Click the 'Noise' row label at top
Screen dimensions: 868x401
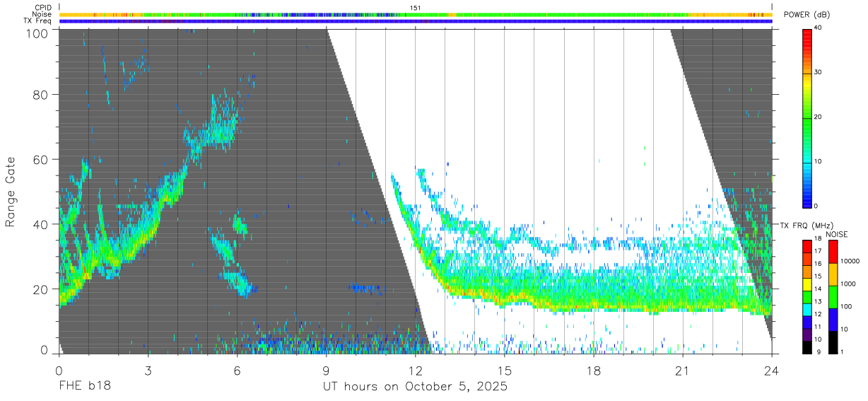(x=43, y=14)
